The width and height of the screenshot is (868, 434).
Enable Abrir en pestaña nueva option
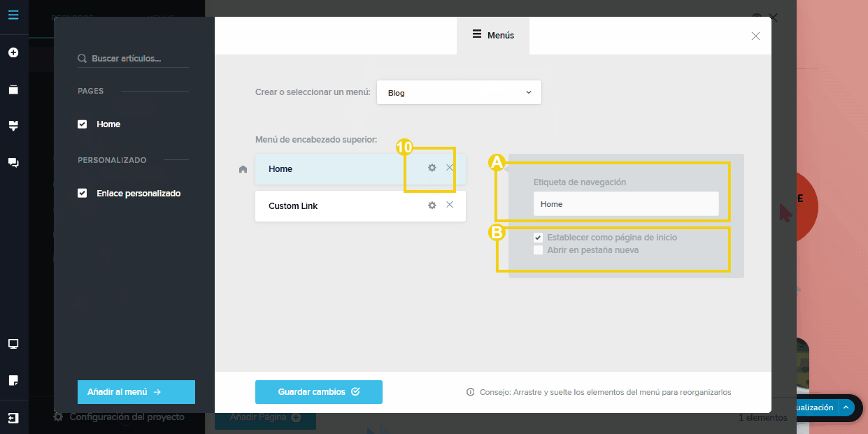[x=539, y=250]
